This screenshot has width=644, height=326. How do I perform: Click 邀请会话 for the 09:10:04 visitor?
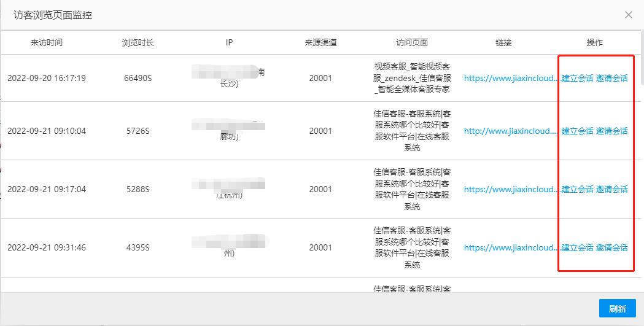[611, 131]
